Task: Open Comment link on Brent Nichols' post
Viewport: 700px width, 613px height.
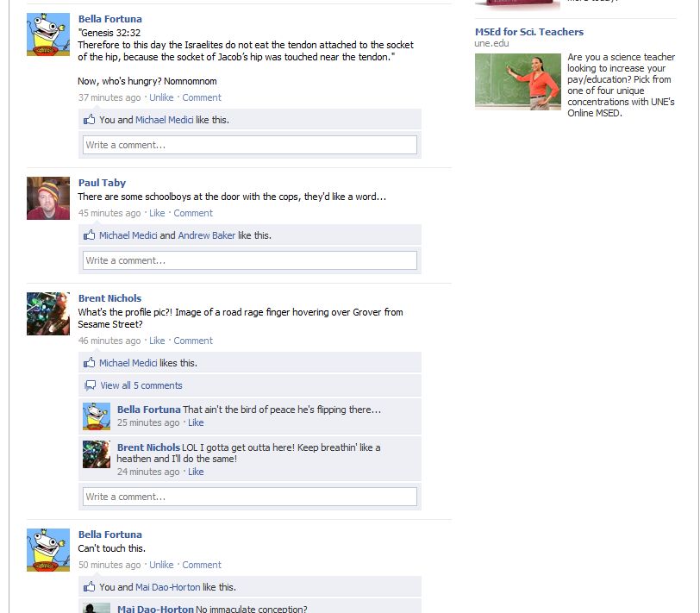Action: 193,341
